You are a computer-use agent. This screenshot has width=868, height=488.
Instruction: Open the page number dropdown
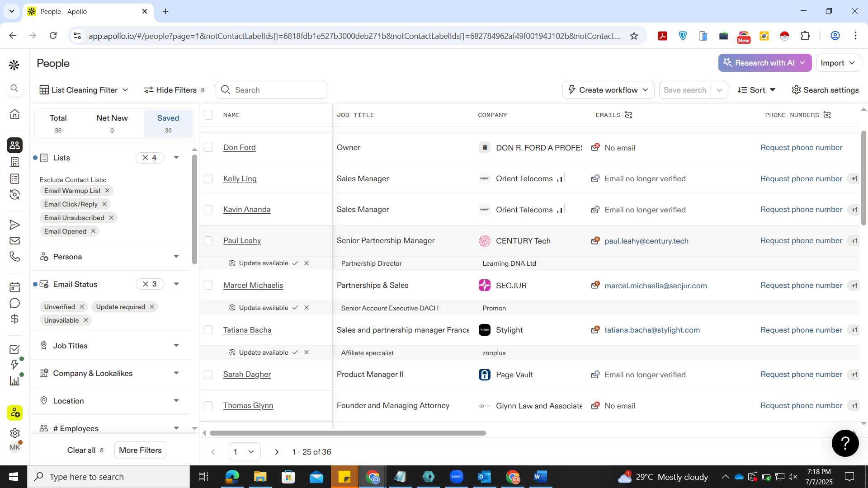tap(244, 452)
